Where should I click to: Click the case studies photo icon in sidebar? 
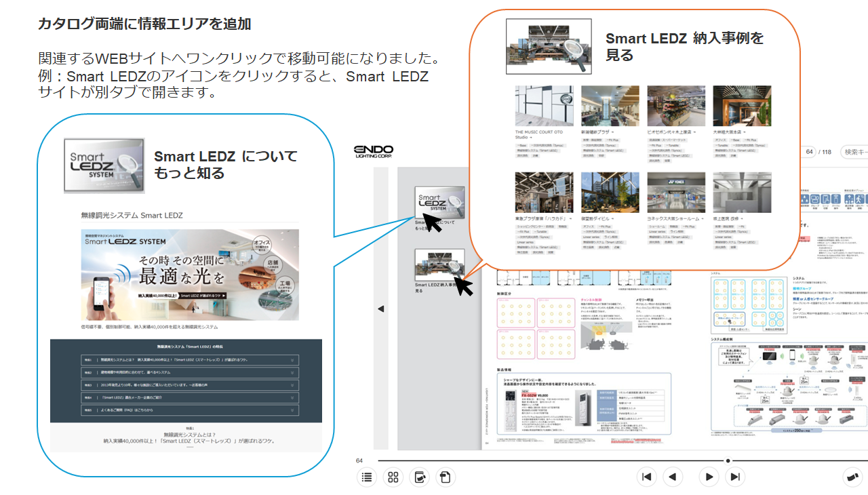tap(439, 265)
